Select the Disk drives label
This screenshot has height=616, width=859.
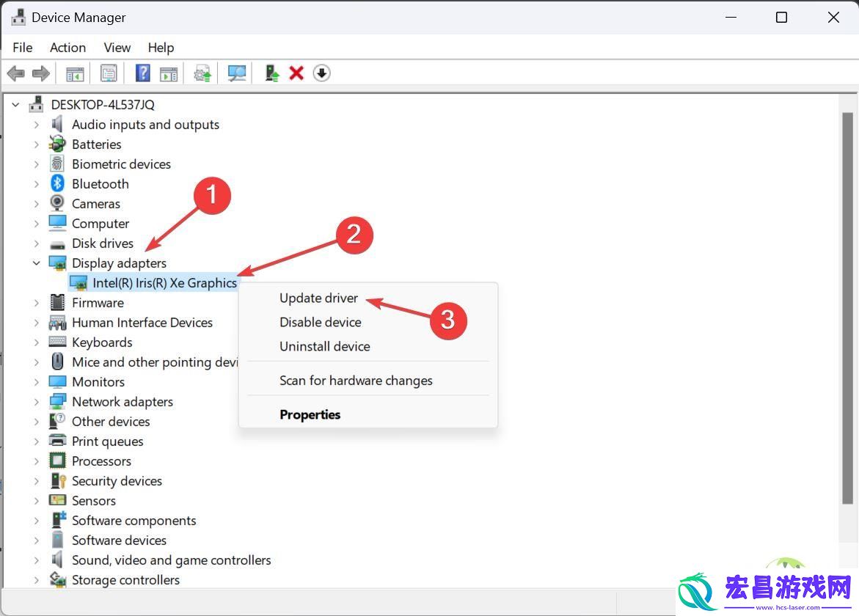pos(103,243)
